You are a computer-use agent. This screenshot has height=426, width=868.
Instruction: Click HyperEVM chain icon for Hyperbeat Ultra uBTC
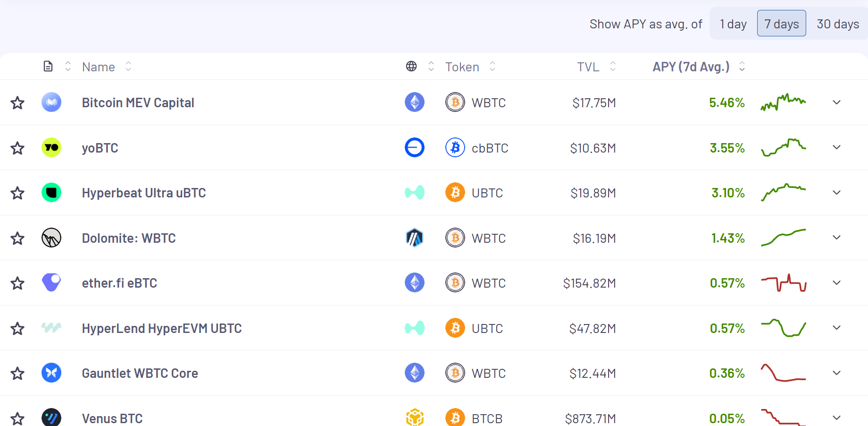coord(415,192)
